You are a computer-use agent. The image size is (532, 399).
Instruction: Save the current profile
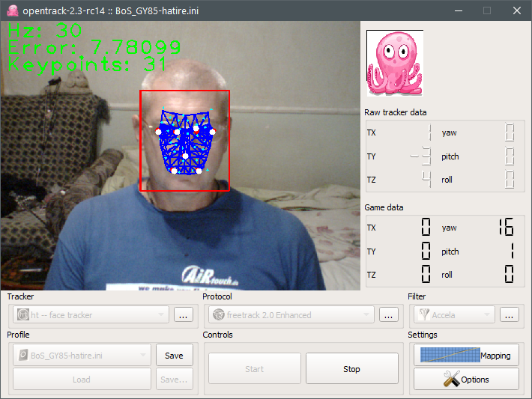click(175, 356)
